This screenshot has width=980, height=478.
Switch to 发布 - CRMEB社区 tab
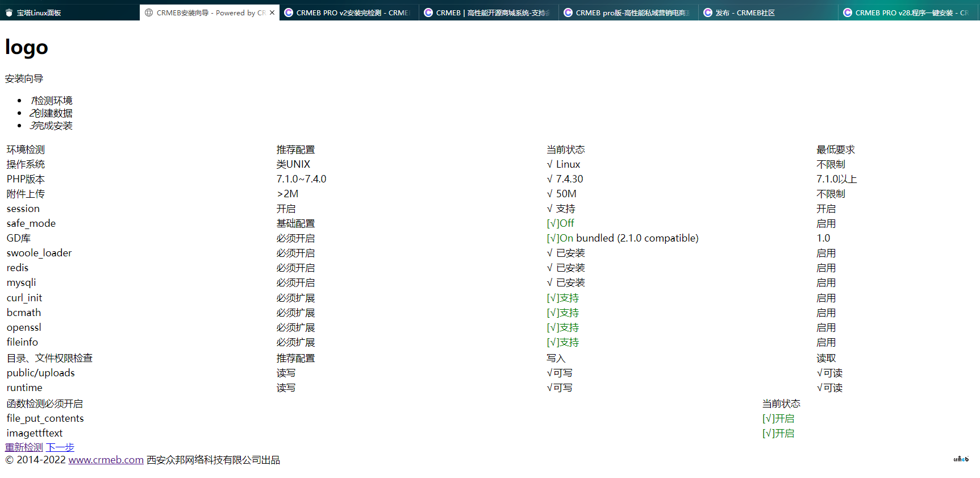coord(769,13)
